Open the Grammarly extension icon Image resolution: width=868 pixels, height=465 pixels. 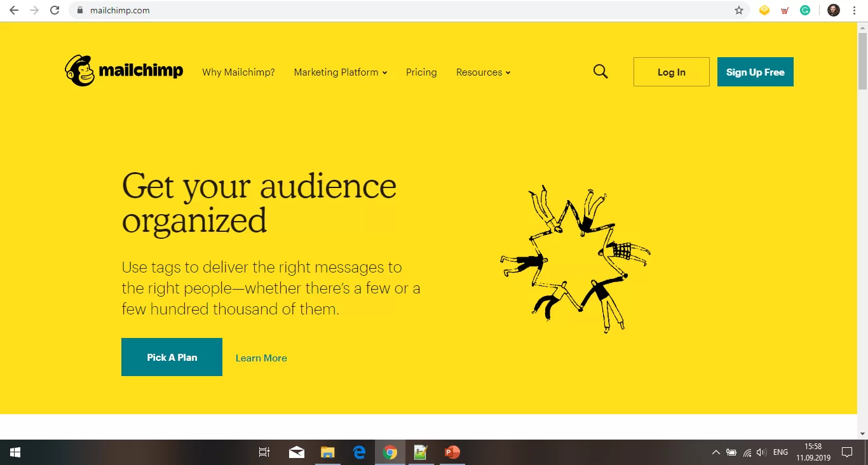(804, 10)
